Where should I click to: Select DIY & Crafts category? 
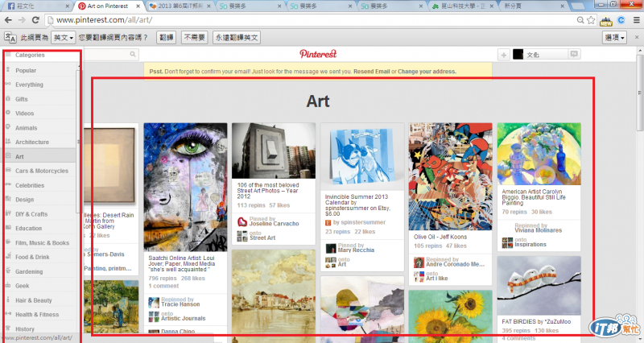click(31, 214)
